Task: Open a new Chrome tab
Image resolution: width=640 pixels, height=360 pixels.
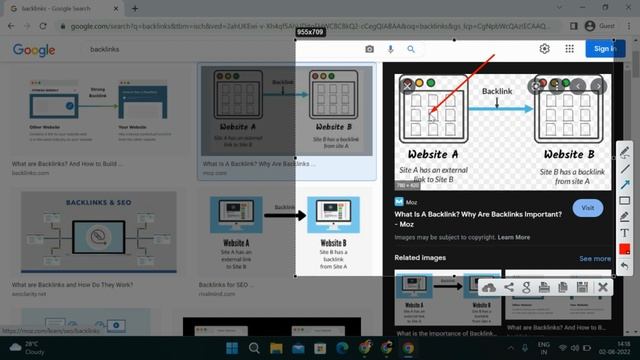Action: tap(135, 8)
